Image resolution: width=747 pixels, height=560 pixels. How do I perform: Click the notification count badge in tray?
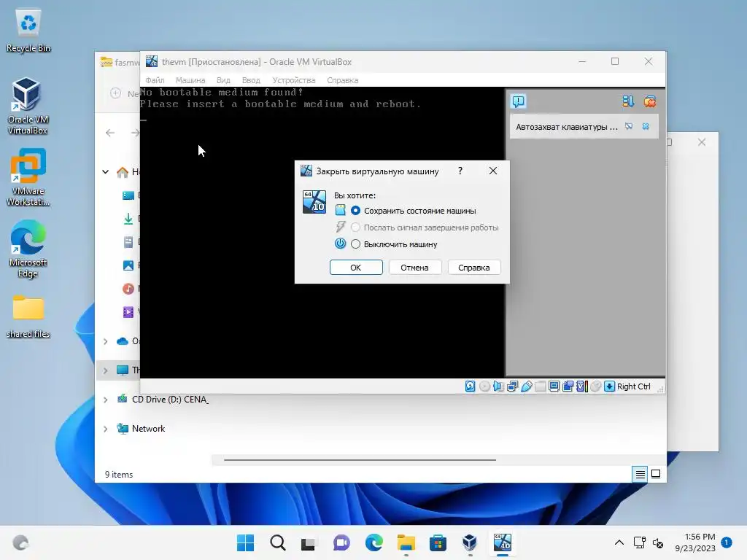pyautogui.click(x=727, y=542)
